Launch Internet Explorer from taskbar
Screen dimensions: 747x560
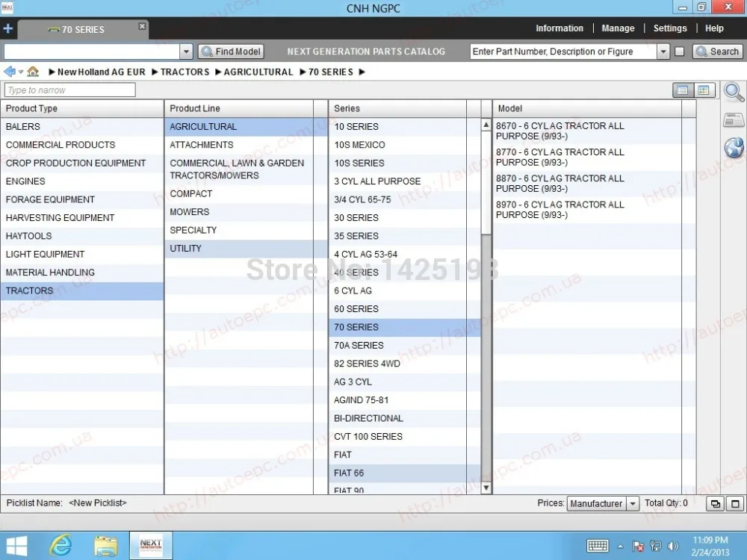point(61,546)
